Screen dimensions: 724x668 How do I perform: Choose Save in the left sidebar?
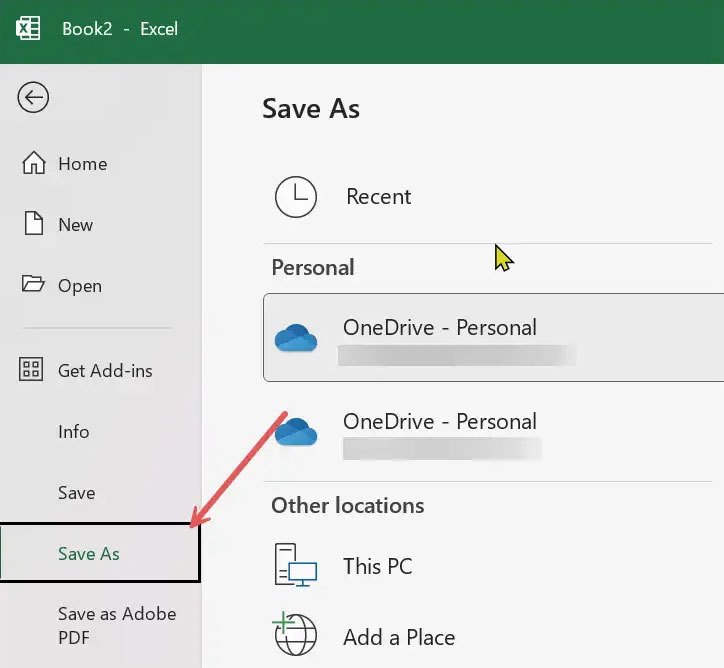click(x=77, y=493)
